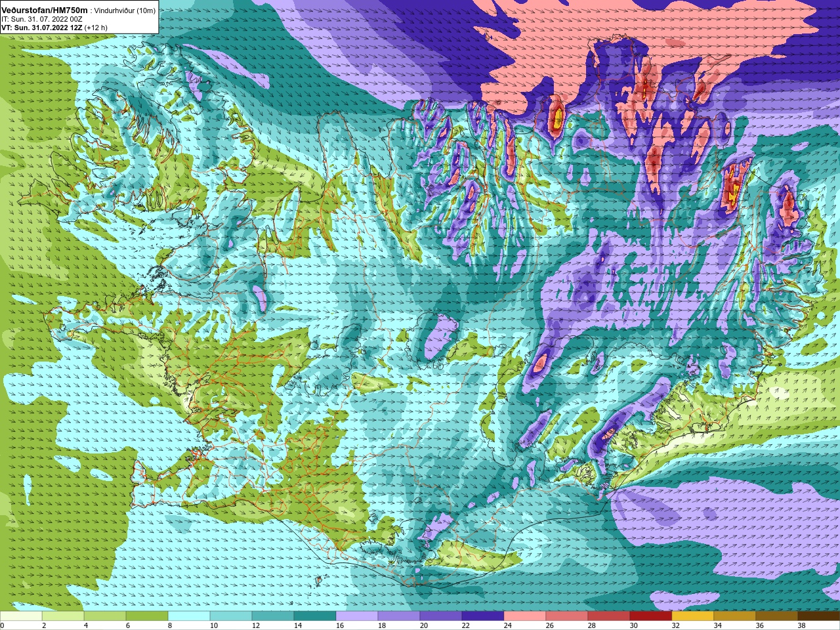Click the red swatch between 28 and 30
The width and height of the screenshot is (840, 630).
(609, 616)
